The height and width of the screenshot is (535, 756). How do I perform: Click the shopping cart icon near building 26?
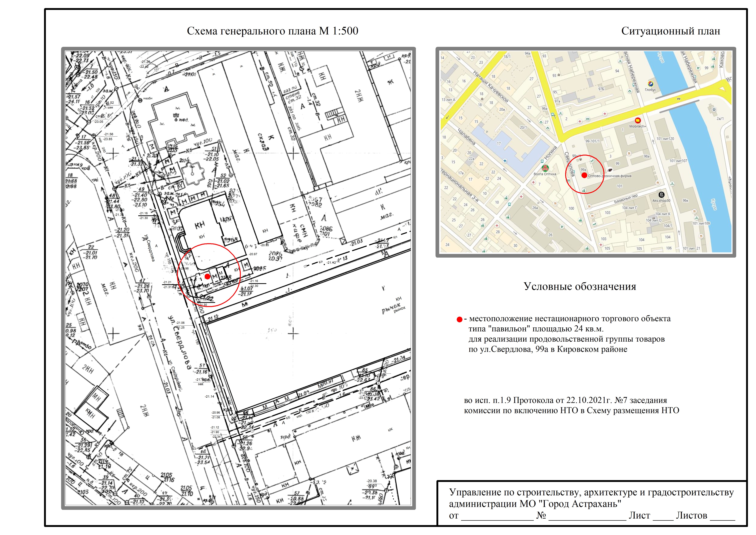point(562,227)
